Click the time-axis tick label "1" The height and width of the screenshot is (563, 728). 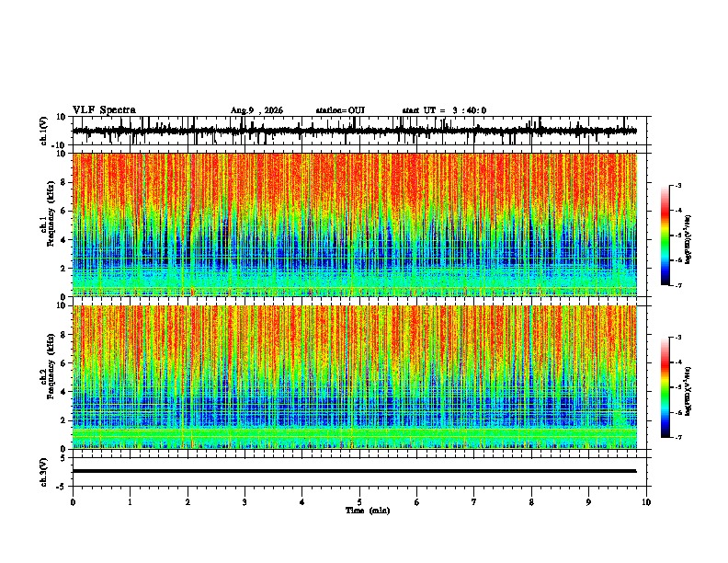130,502
